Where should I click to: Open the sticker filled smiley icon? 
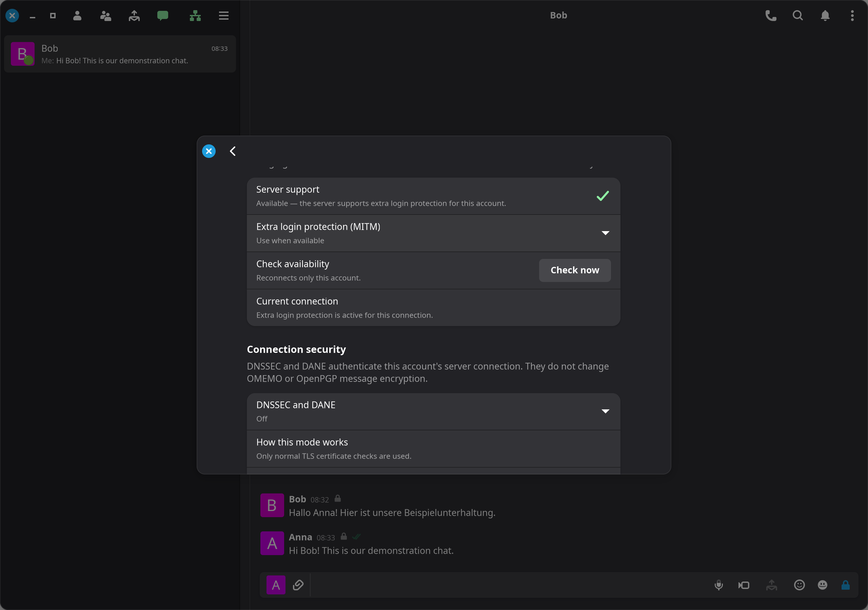coord(823,585)
